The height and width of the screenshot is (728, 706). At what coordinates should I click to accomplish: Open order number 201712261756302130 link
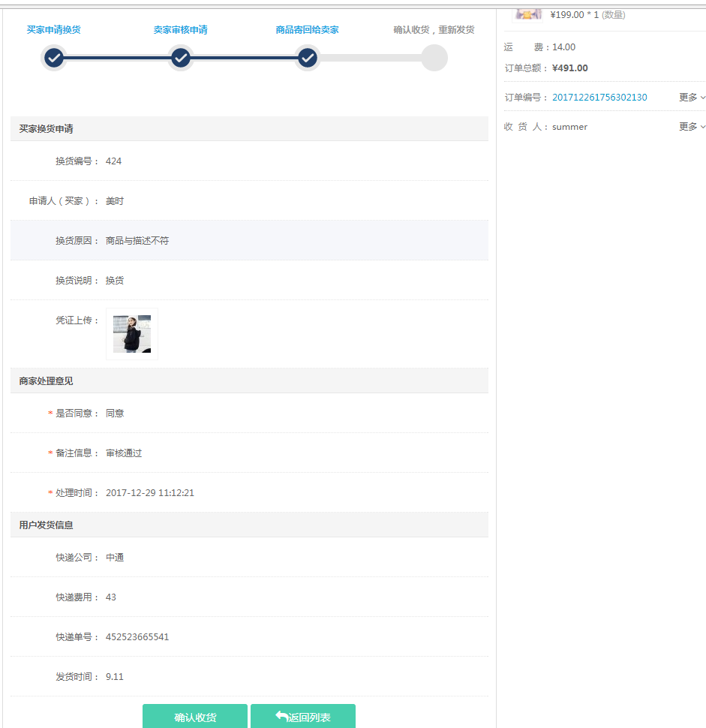click(x=599, y=98)
